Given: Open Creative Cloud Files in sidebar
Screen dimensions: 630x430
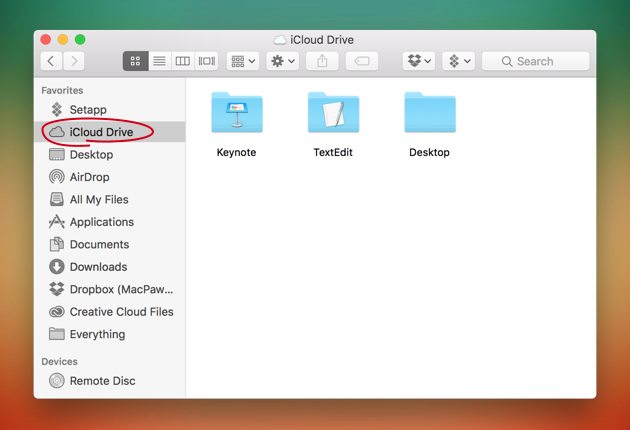Looking at the screenshot, I should pos(109,312).
